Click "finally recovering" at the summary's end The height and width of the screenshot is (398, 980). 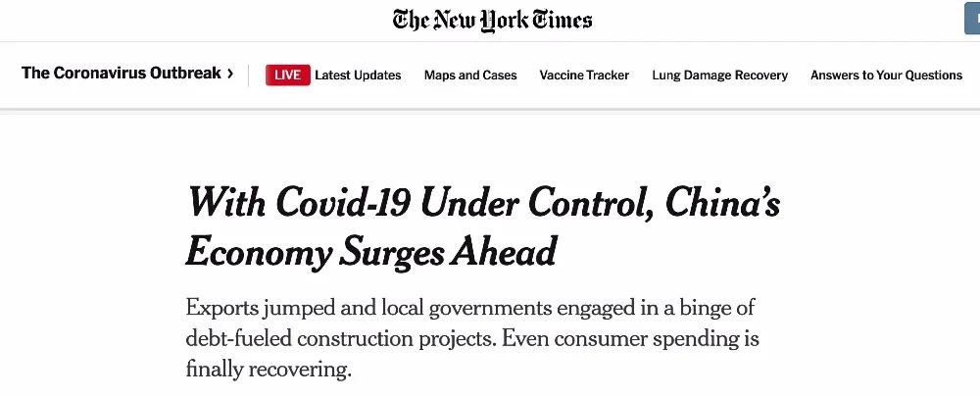click(266, 370)
